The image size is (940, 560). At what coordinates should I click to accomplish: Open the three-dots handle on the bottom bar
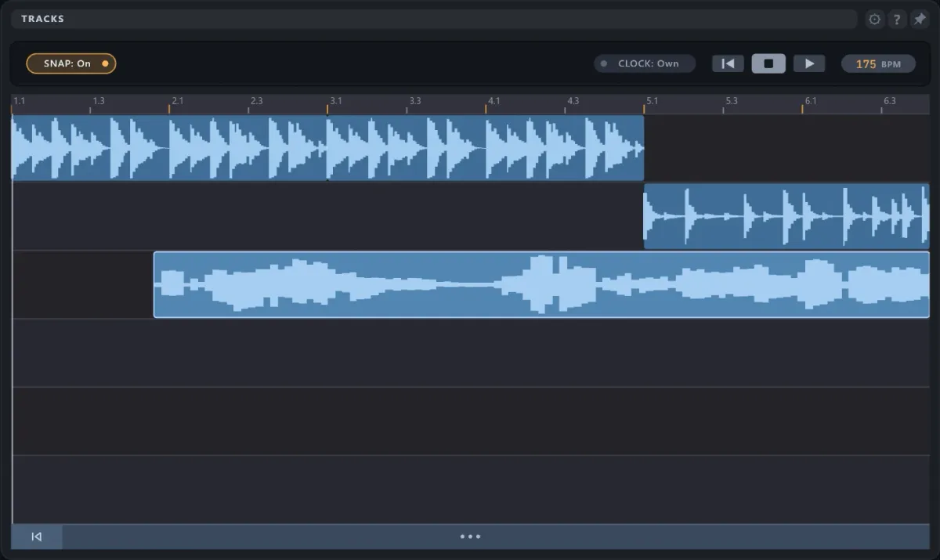(x=470, y=537)
